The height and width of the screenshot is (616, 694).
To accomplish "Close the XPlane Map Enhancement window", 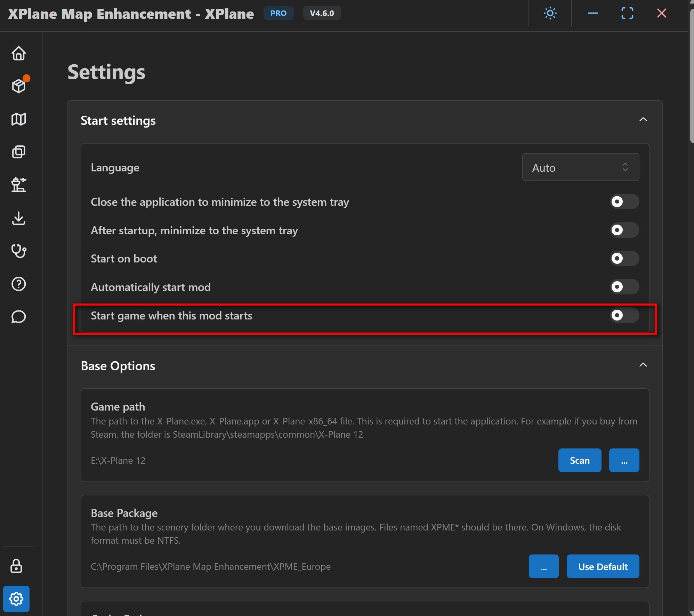I will coord(662,13).
